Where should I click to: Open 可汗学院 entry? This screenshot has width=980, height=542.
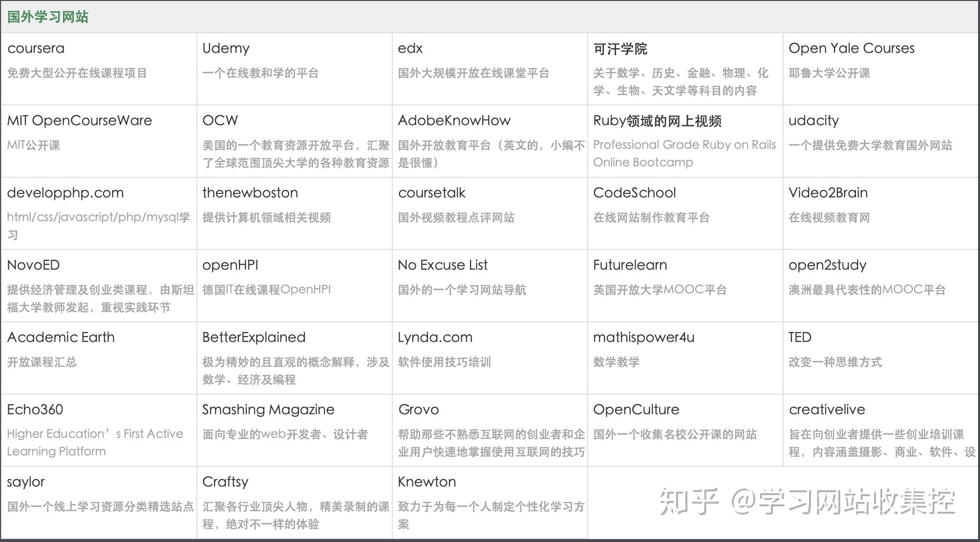[x=620, y=49]
